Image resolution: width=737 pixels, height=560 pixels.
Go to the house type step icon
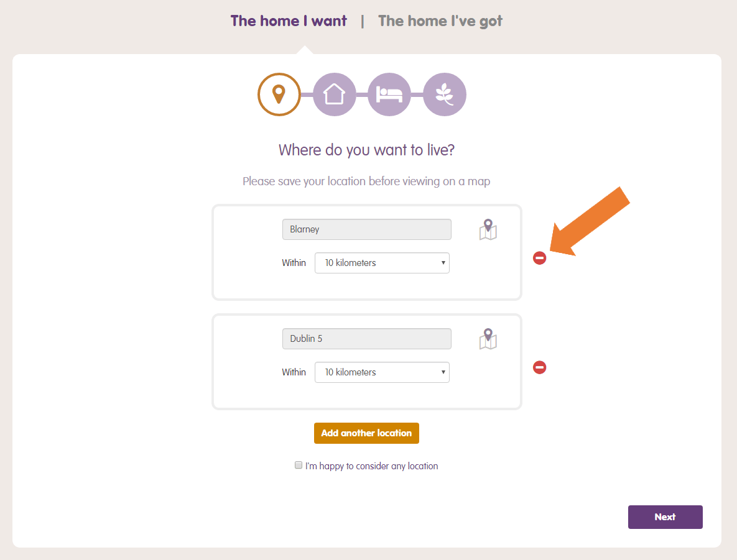pyautogui.click(x=334, y=94)
